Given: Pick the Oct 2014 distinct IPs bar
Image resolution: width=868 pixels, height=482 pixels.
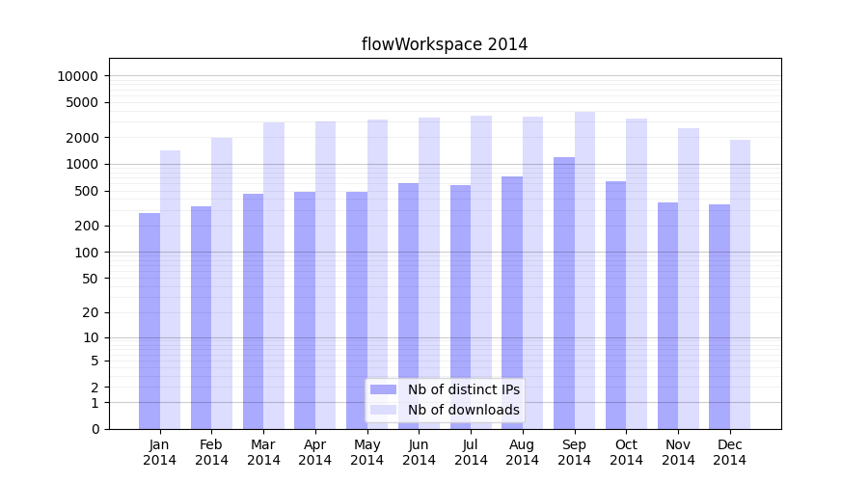Looking at the screenshot, I should [615, 305].
